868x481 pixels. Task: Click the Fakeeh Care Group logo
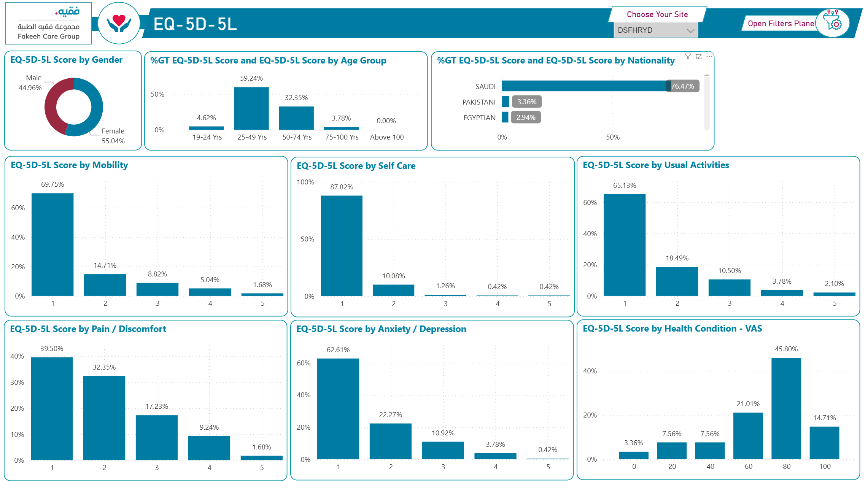coord(48,23)
